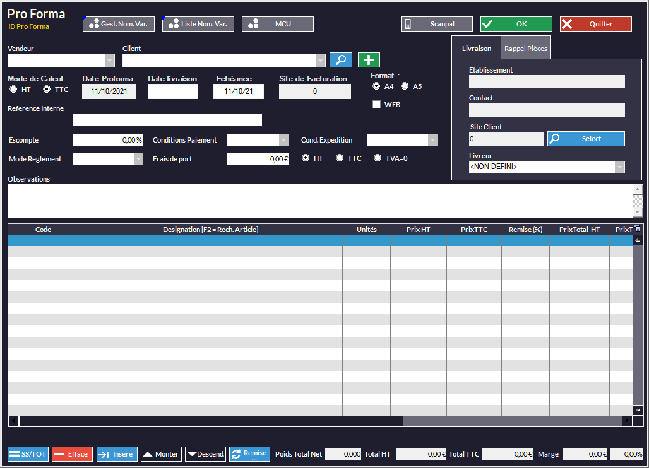Click the Gest. Num. Ver. toolbar button
The width and height of the screenshot is (649, 468).
(x=119, y=23)
